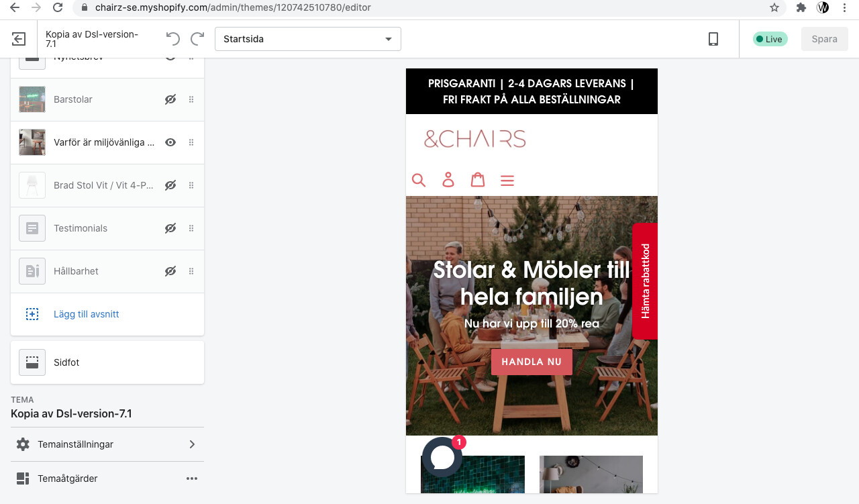Hide the Varför är miljövänliga section
Screen dimensions: 859x504
tap(170, 142)
